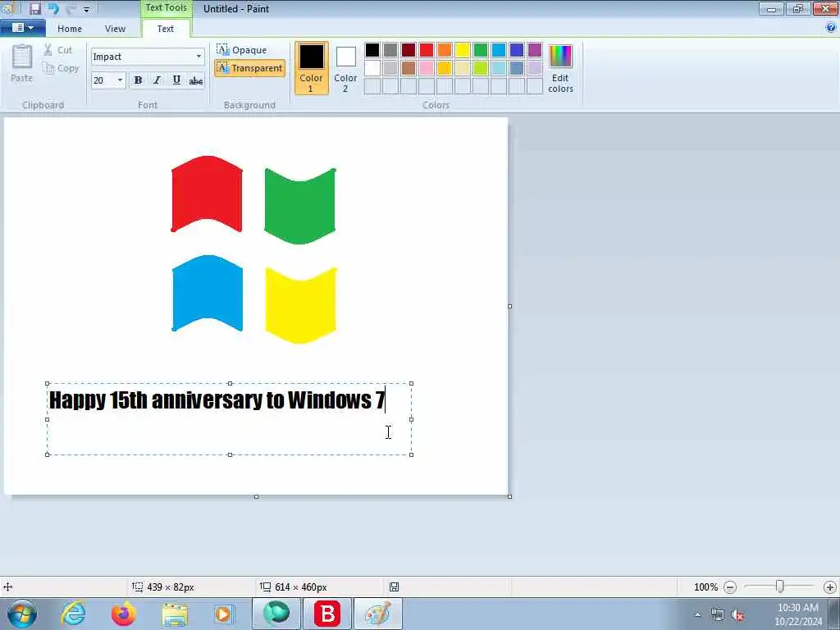Pick the purple color swatch

535,50
